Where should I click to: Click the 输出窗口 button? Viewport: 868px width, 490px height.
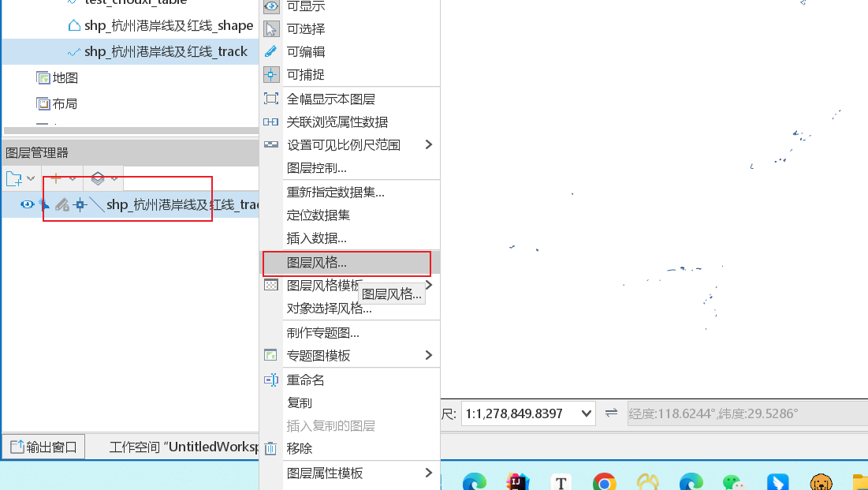click(x=43, y=447)
